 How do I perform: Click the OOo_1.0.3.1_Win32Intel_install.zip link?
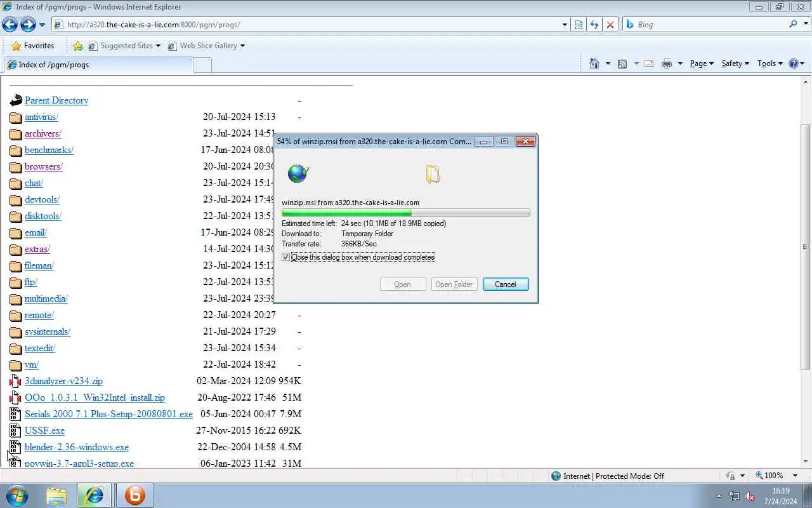pyautogui.click(x=95, y=398)
